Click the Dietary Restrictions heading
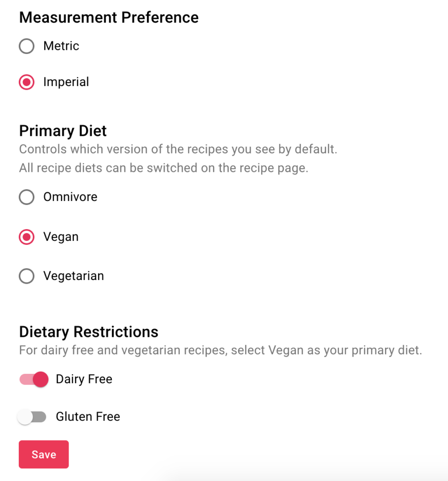This screenshot has width=448, height=481. tap(89, 332)
